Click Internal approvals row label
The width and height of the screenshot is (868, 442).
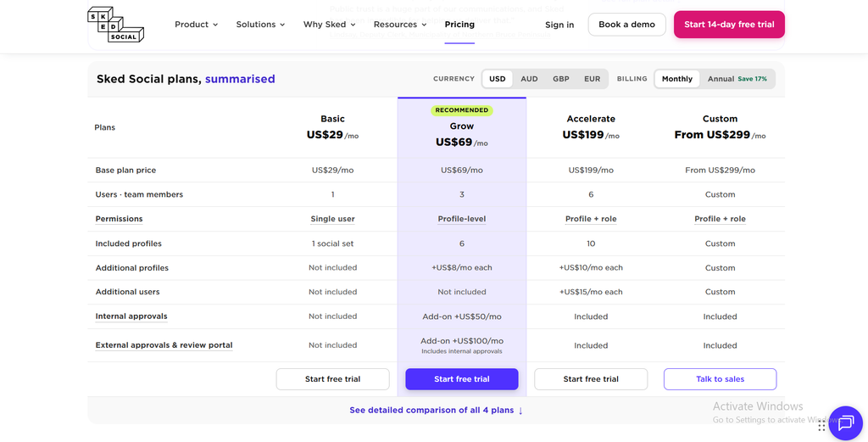[x=131, y=316]
